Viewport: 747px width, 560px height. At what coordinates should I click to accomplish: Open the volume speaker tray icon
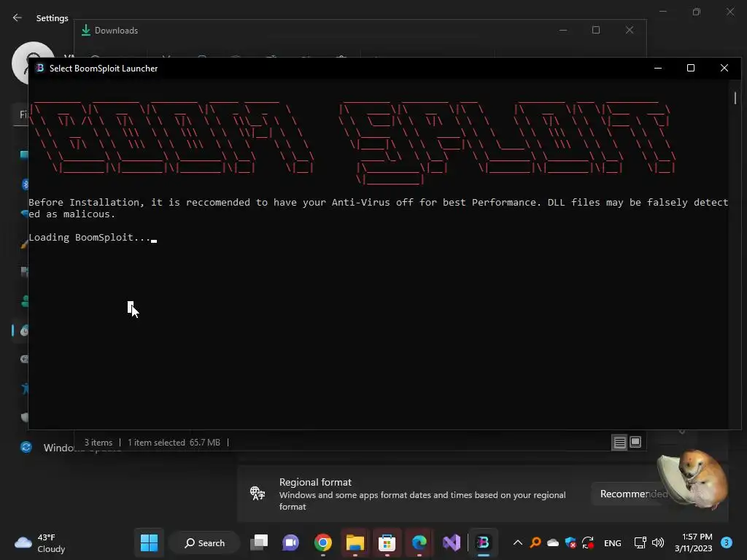[x=658, y=542]
